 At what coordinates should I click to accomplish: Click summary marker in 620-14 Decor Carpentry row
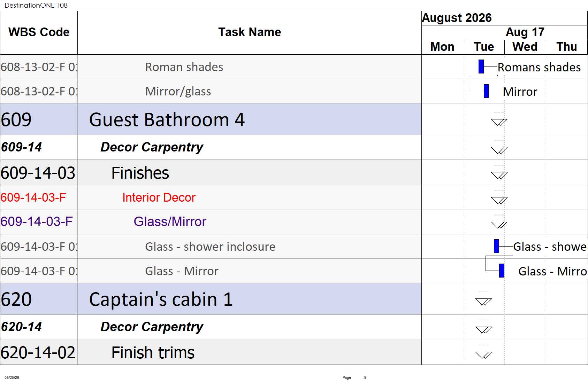click(483, 330)
